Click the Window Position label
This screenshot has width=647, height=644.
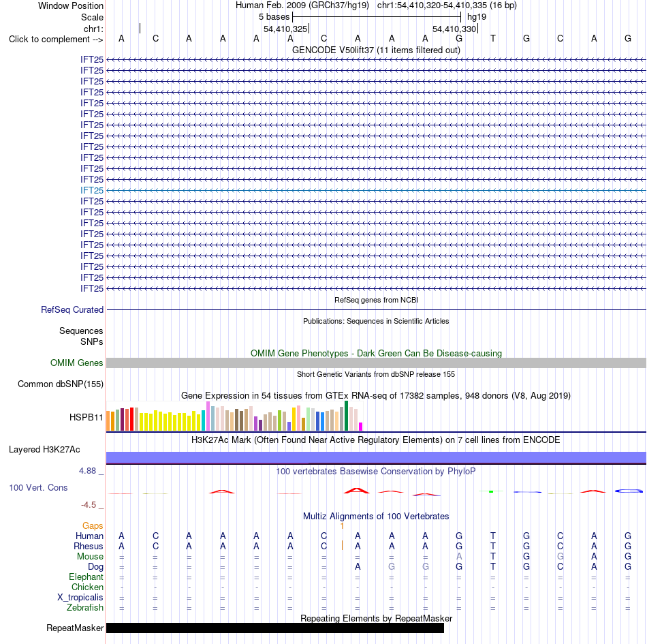click(x=71, y=5)
